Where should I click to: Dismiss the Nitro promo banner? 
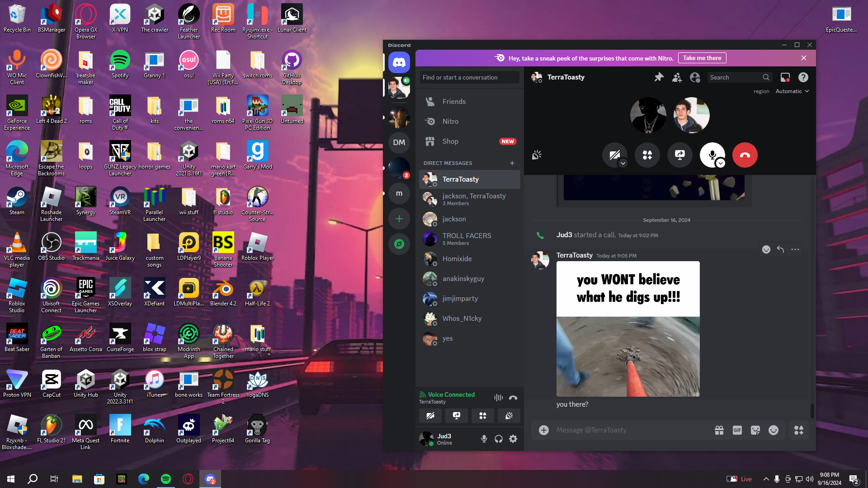point(804,58)
